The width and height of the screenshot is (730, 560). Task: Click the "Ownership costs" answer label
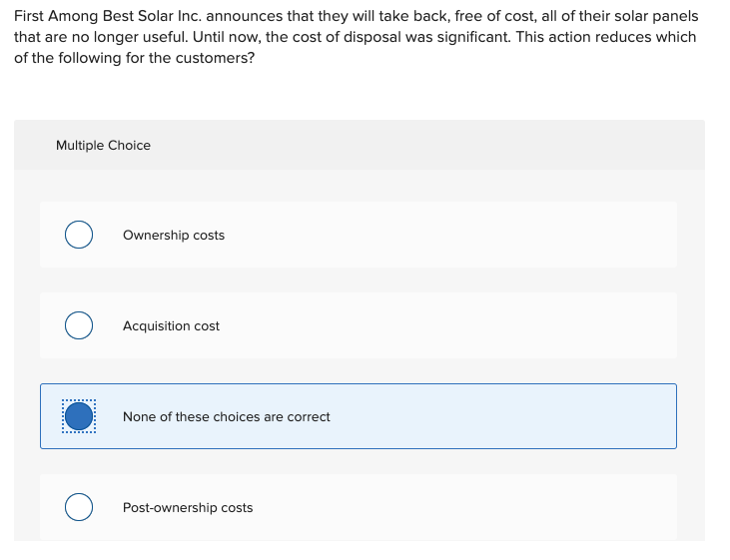pos(173,236)
